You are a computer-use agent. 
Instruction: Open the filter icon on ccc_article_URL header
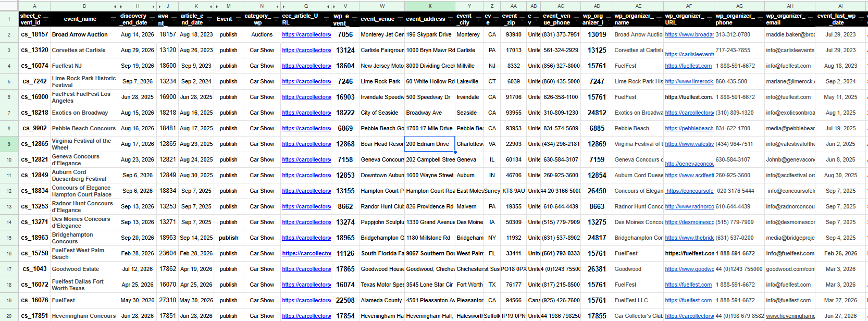coord(327,19)
